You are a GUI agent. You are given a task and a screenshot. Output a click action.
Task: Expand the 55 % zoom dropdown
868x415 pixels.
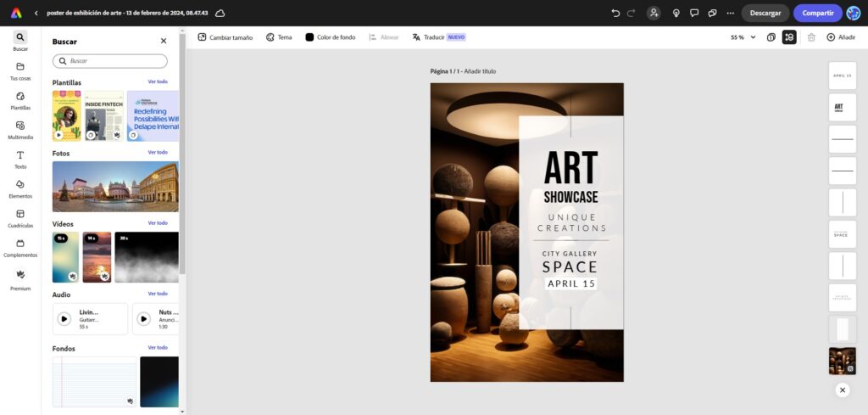[743, 37]
